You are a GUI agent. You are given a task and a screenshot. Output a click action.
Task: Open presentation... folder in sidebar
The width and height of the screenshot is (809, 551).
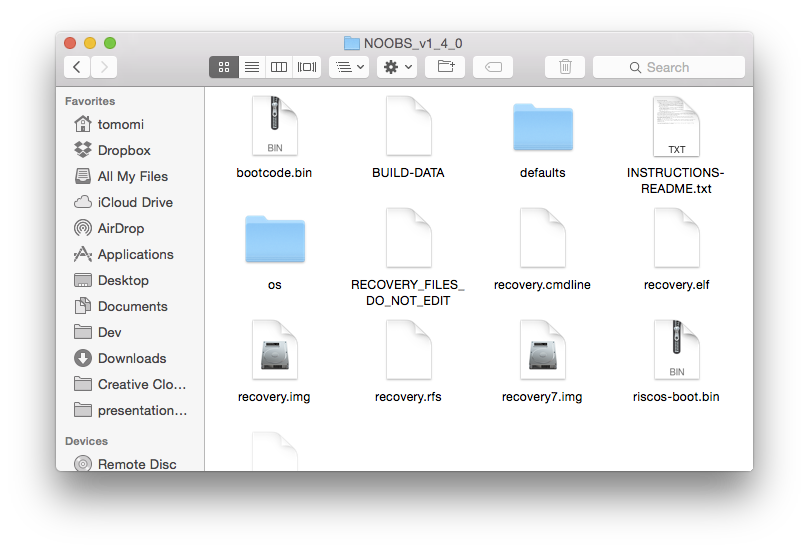(x=130, y=410)
